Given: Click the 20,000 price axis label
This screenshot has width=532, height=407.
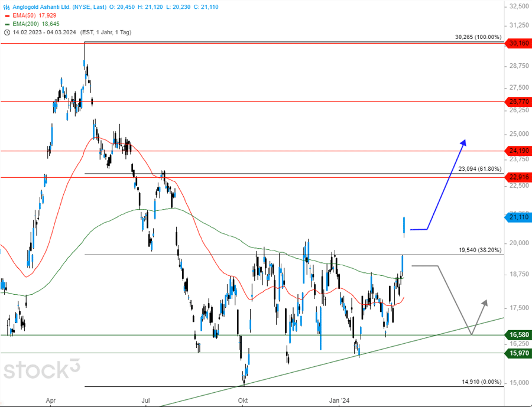Looking at the screenshot, I should coord(519,243).
